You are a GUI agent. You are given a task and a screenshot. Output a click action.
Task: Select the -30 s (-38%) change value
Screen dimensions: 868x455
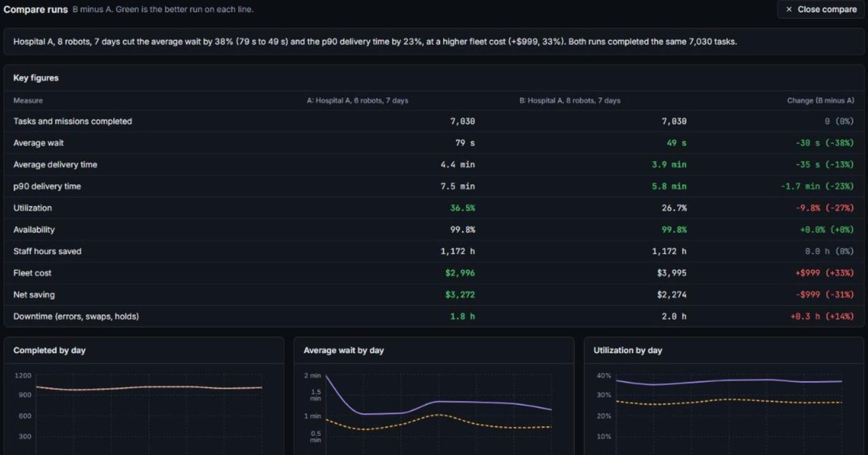[x=824, y=143]
